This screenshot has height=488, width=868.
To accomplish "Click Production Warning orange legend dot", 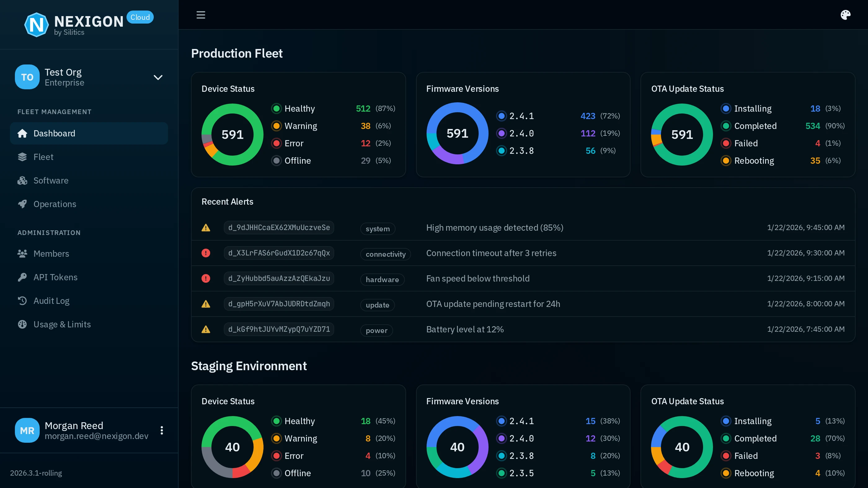I will coord(276,126).
